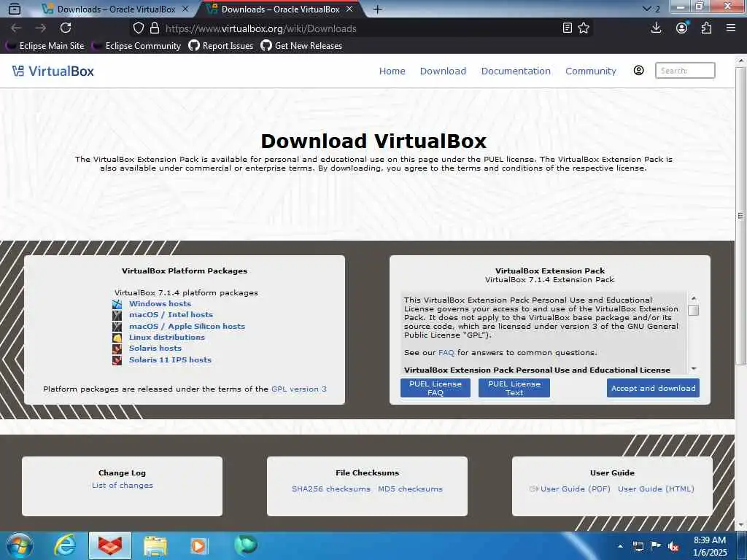Click the Windows hosts package icon

pos(117,304)
